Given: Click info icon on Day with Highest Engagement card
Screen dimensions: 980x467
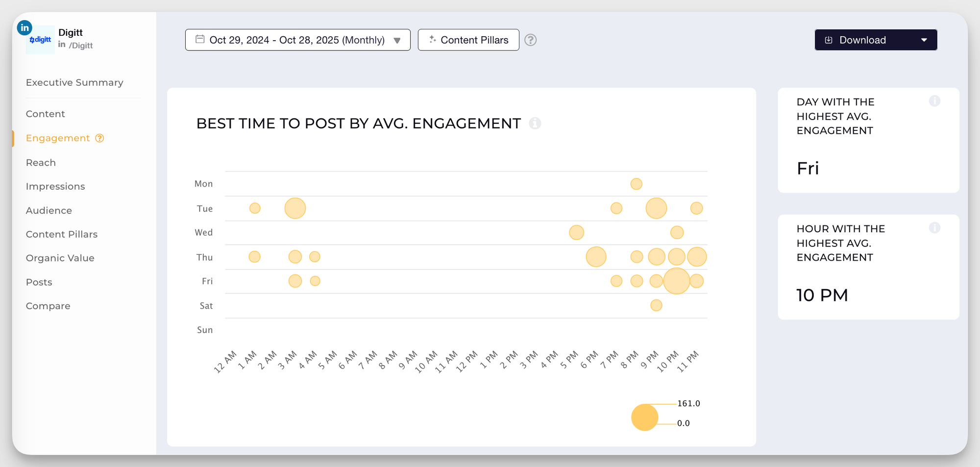Looking at the screenshot, I should pyautogui.click(x=935, y=101).
